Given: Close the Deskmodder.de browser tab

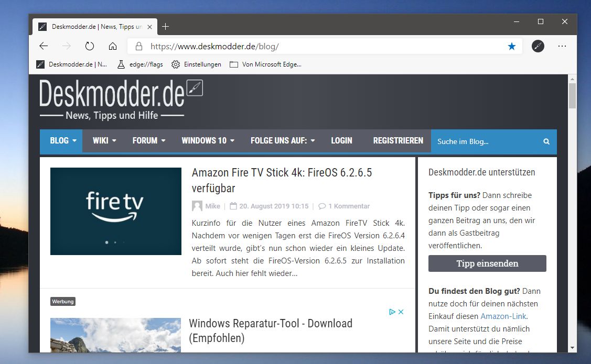Looking at the screenshot, I should pyautogui.click(x=149, y=27).
